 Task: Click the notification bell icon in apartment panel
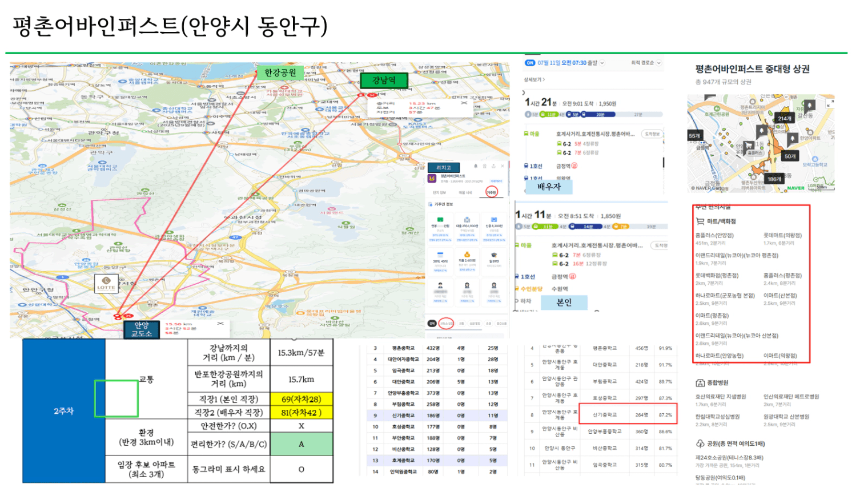point(476,167)
